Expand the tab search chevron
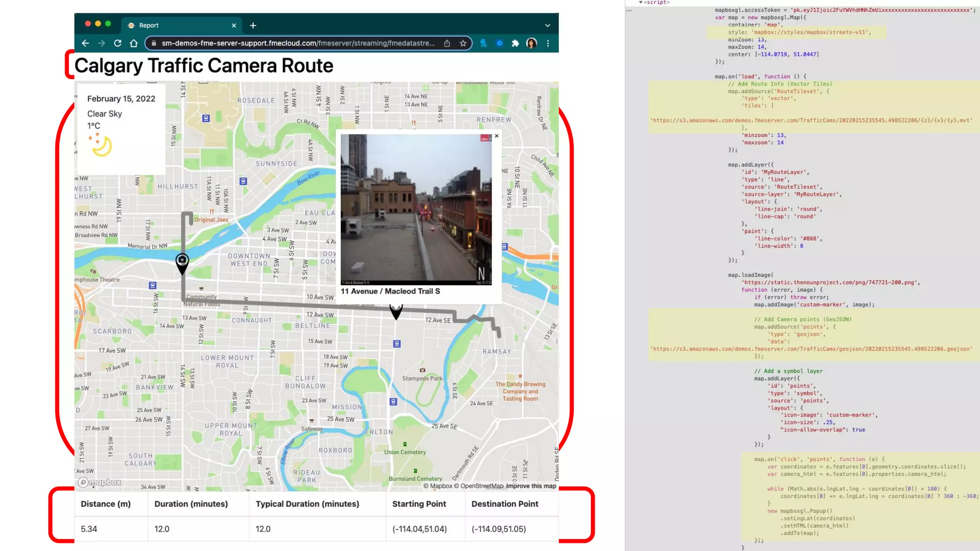980x551 pixels. 547,25
